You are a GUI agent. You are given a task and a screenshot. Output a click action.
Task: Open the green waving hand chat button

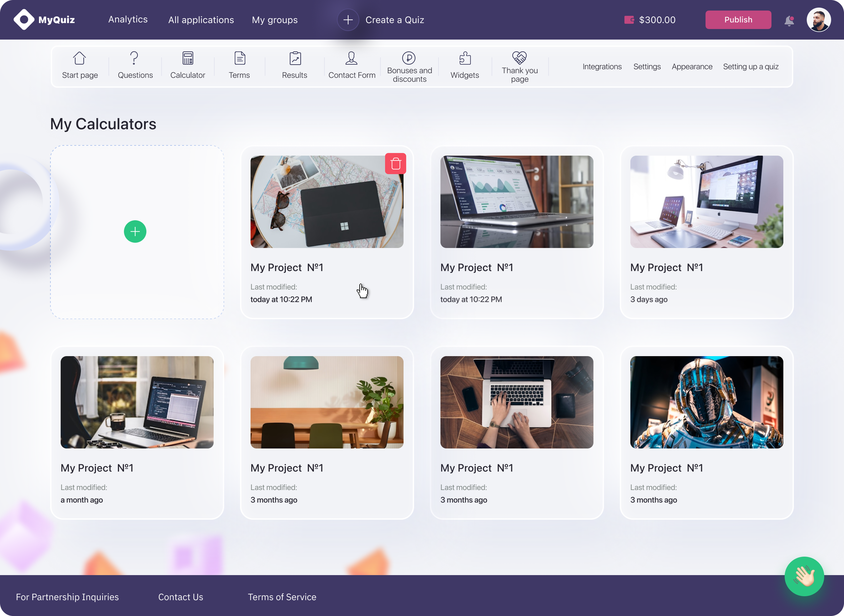click(804, 576)
